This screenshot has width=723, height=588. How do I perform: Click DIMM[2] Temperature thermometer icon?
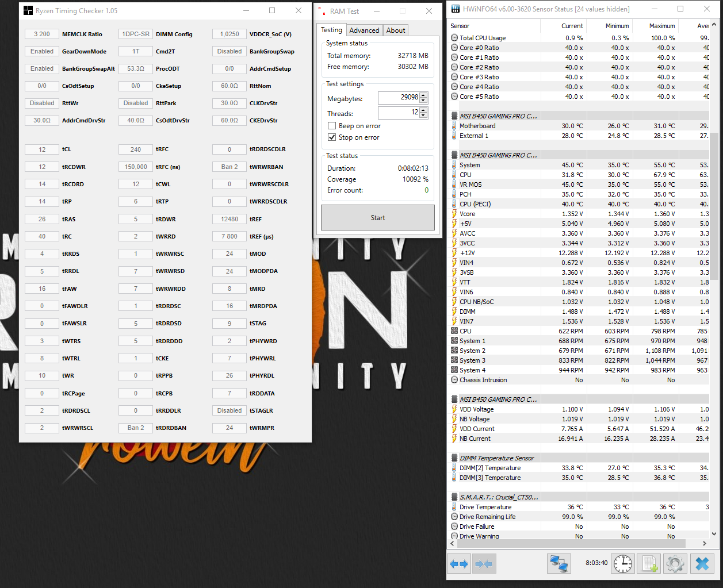click(454, 468)
